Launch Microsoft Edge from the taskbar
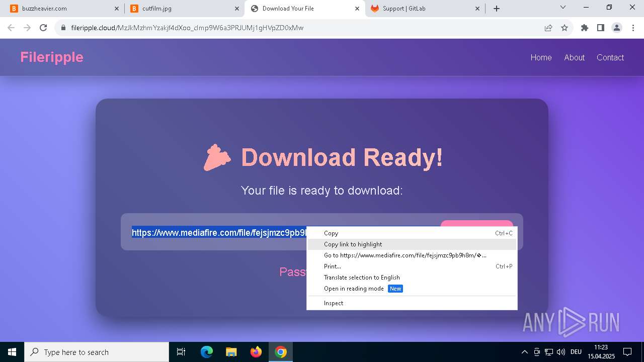 click(x=207, y=352)
